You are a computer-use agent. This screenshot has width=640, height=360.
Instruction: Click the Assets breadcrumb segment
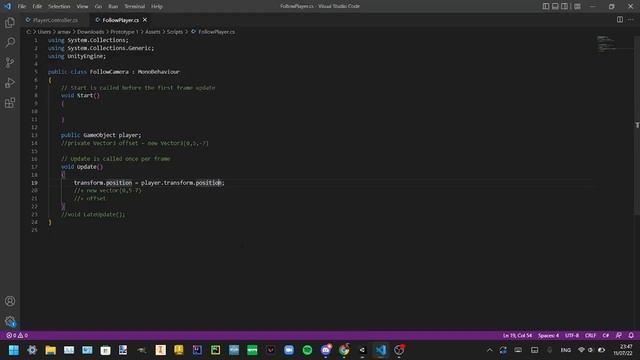pyautogui.click(x=153, y=32)
